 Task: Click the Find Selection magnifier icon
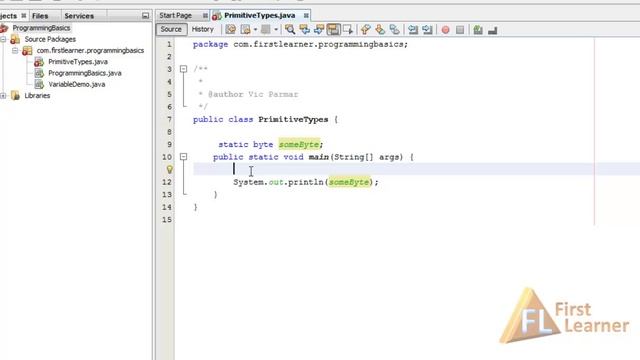click(x=290, y=29)
